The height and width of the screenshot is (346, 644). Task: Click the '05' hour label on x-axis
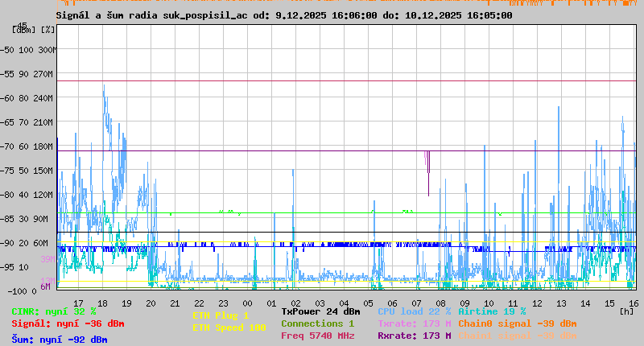pyautogui.click(x=368, y=303)
